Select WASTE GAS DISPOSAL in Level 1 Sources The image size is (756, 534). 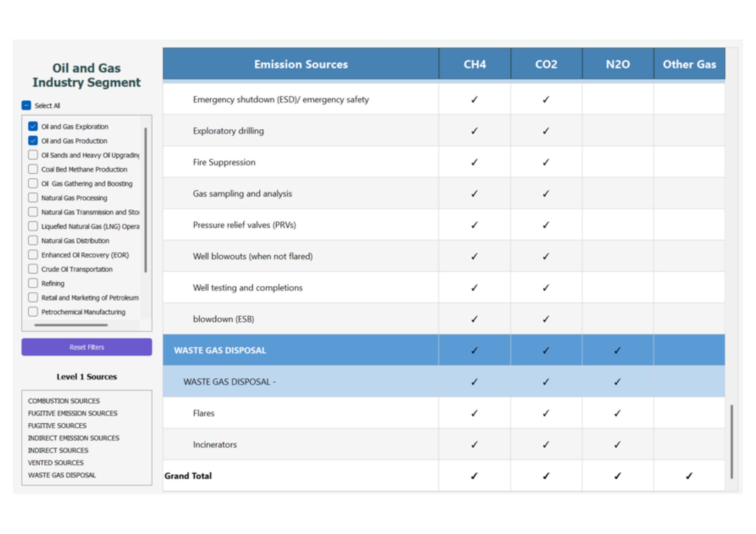pos(62,475)
